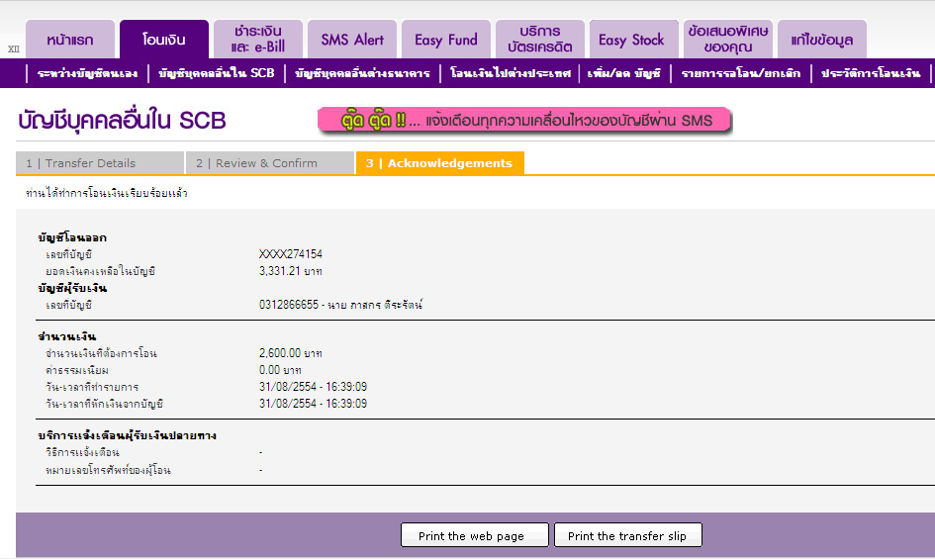Click the recipient account 0312866655 text

click(340, 305)
